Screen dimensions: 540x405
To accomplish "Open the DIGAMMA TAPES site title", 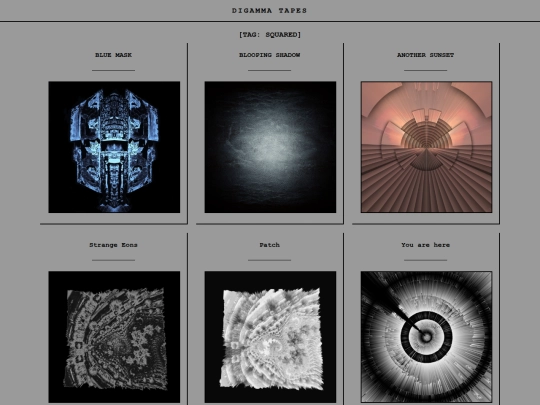I will tap(269, 11).
